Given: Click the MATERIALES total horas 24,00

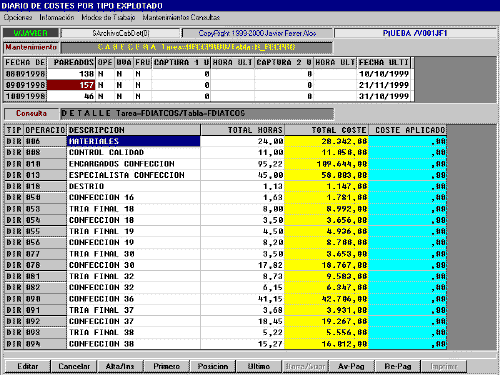Looking at the screenshot, I should coord(242,141).
